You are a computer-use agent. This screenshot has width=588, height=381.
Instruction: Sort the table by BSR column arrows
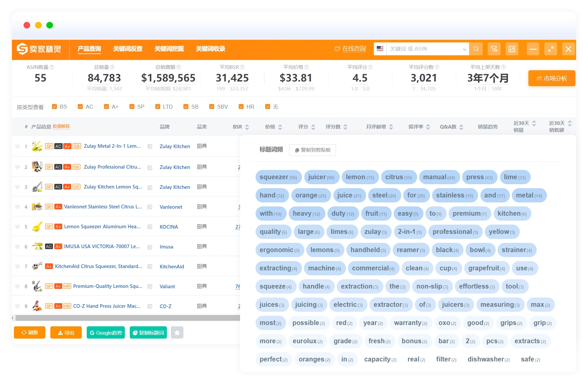(247, 127)
